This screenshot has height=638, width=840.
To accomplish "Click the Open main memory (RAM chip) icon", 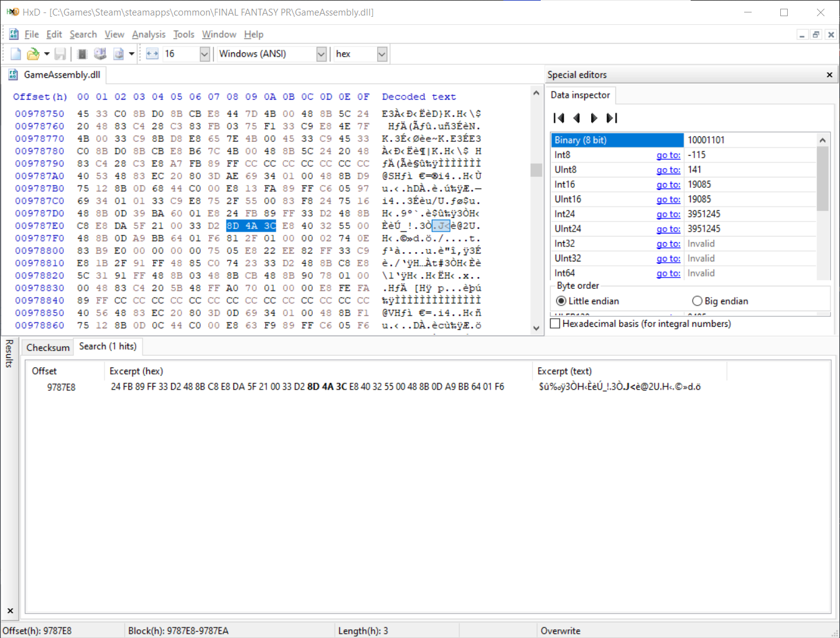I will tap(82, 54).
